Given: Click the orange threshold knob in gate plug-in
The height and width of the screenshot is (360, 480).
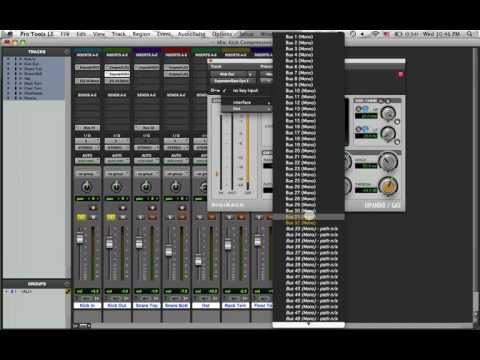Looking at the screenshot, I should [x=388, y=185].
